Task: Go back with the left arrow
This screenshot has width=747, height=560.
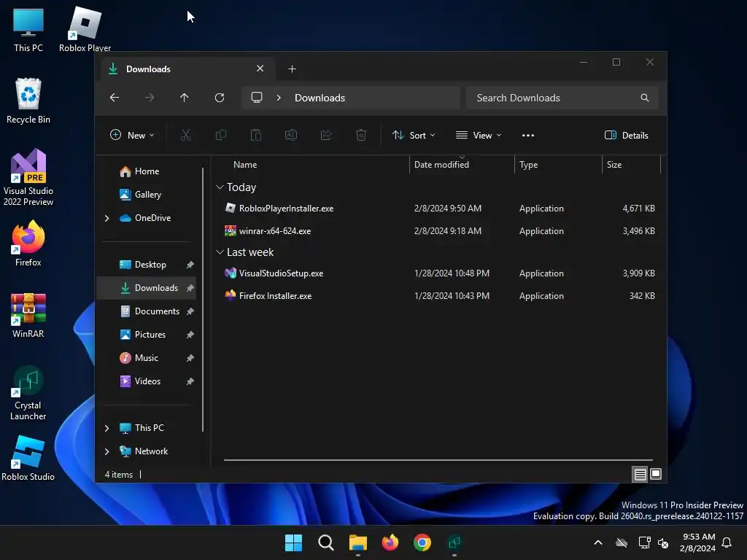Action: (115, 98)
